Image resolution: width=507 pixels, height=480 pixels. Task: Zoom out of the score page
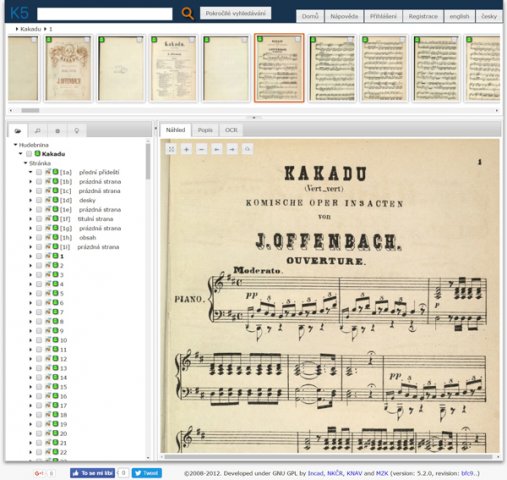201,149
